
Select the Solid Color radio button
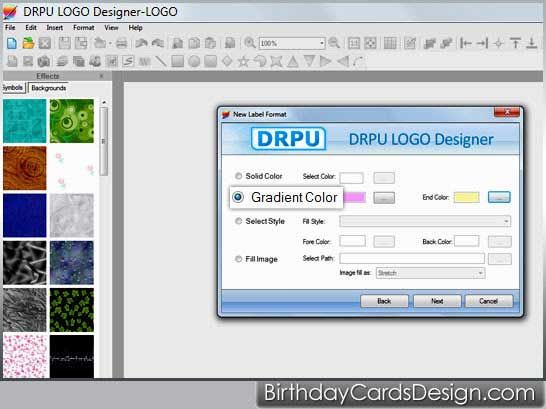click(239, 176)
